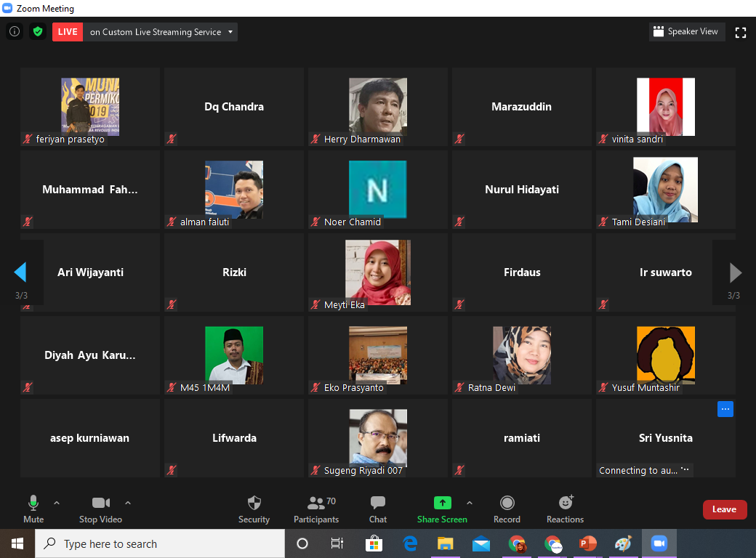Open the Security shield options
This screenshot has width=756, height=558.
[x=254, y=509]
